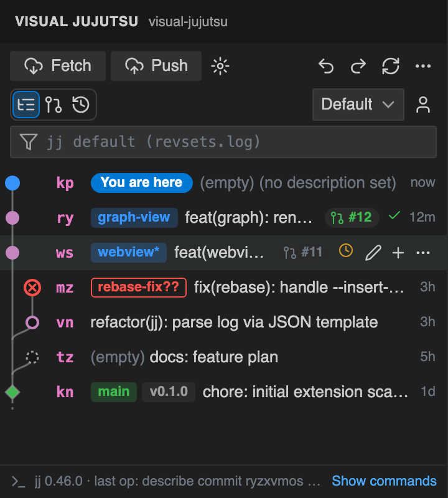Select the green diamond kn node

tap(12, 392)
